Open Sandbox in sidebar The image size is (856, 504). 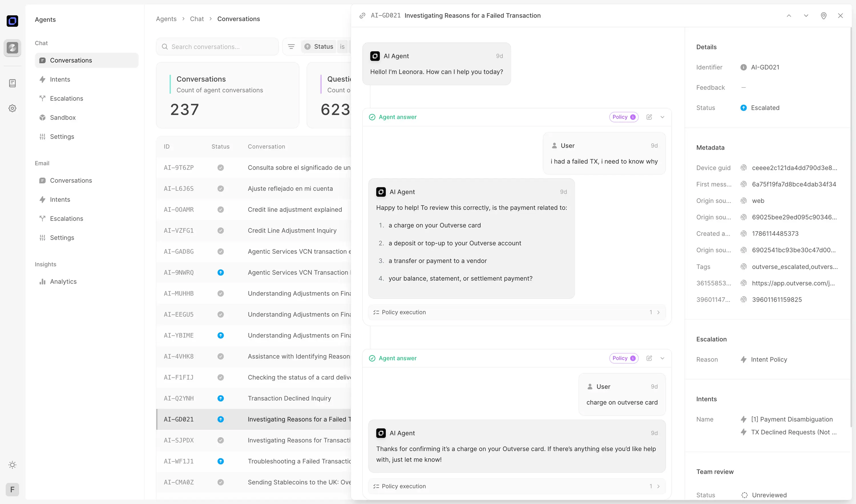tap(87, 117)
